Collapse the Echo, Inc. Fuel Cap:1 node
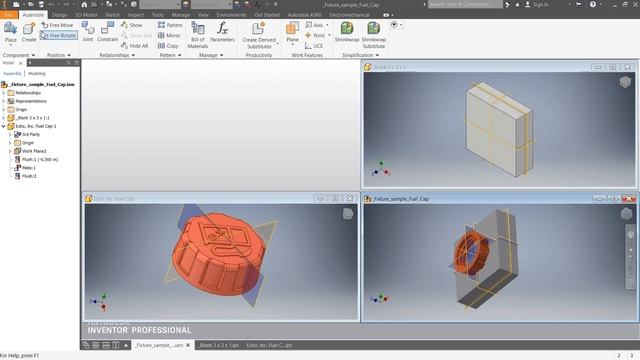The width and height of the screenshot is (640, 360). click(x=4, y=126)
